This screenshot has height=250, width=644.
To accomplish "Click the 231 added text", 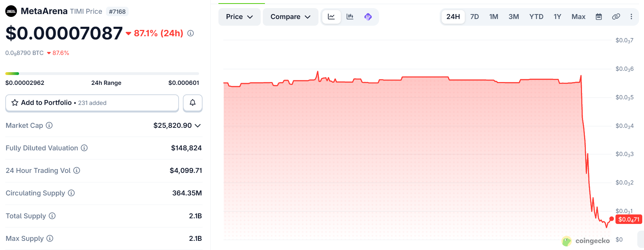I will 92,103.
